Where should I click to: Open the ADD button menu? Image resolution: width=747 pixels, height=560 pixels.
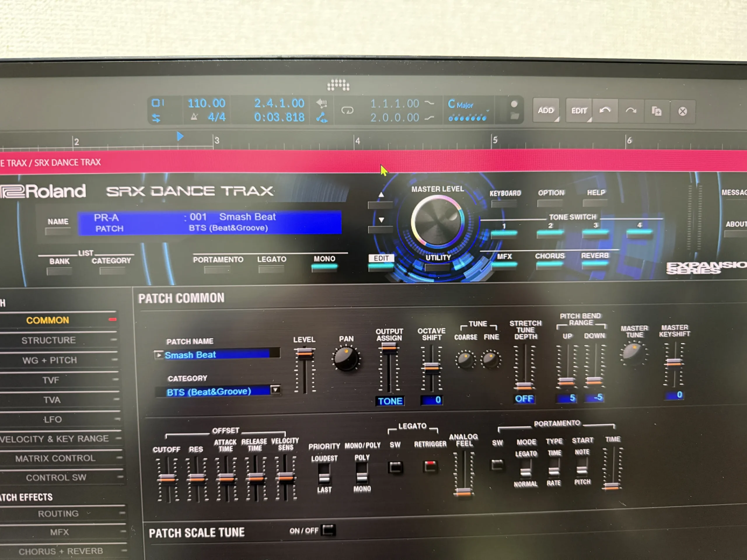[546, 111]
